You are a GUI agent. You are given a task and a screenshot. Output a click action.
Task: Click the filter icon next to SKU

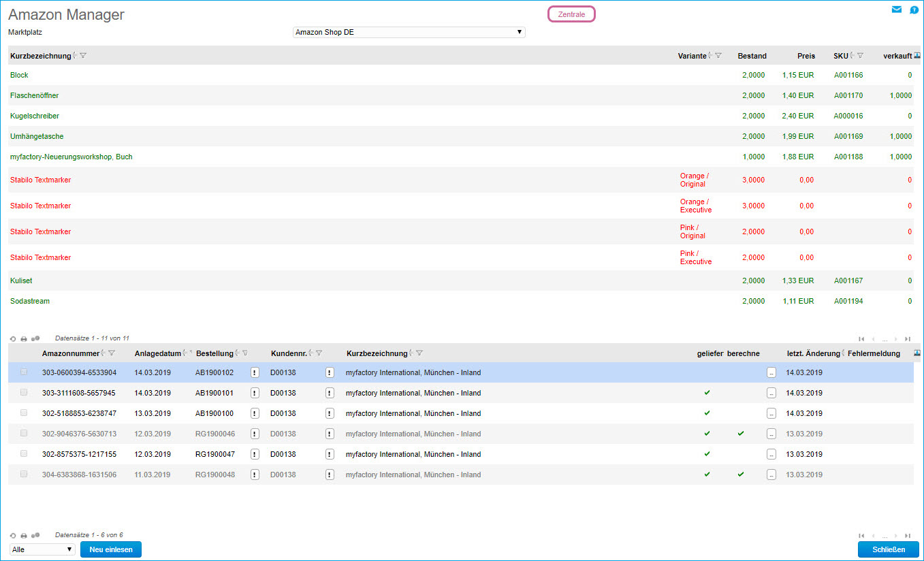pyautogui.click(x=861, y=56)
